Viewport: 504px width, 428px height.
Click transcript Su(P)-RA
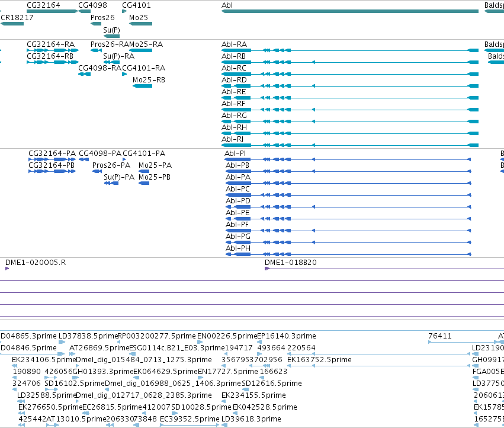[118, 56]
